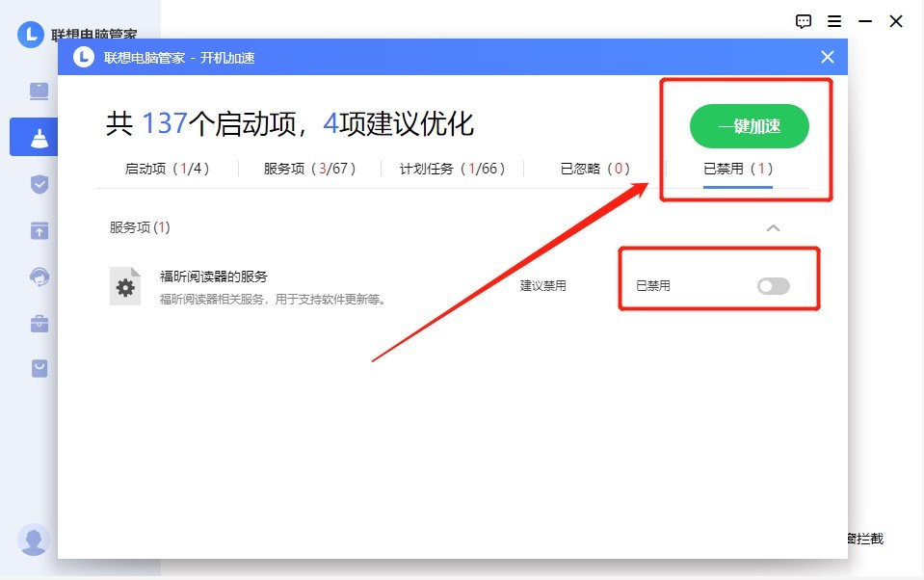Close the main 联想电脑管家 window
This screenshot has height=580, width=924.
coord(896,22)
